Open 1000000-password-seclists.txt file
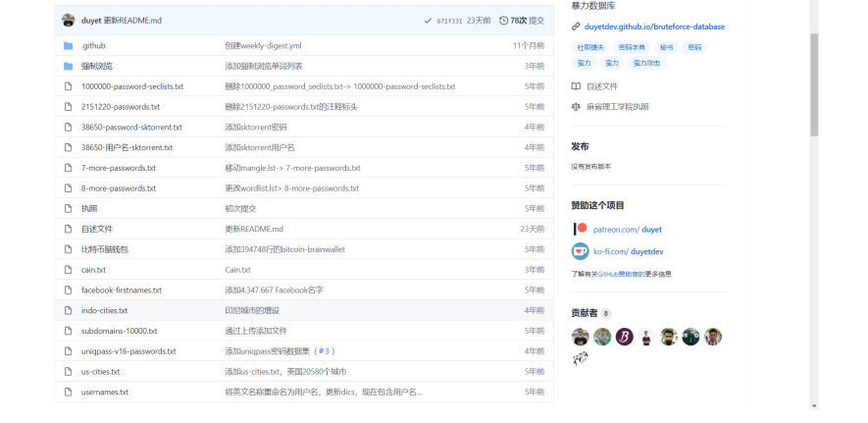The image size is (868, 423). (132, 86)
